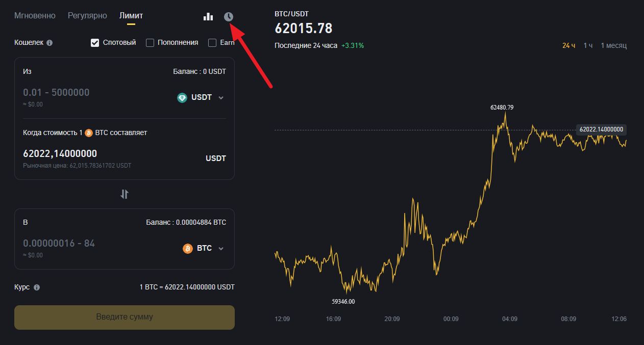This screenshot has height=345, width=644.
Task: Enable the Пополнения checkbox
Action: 150,42
